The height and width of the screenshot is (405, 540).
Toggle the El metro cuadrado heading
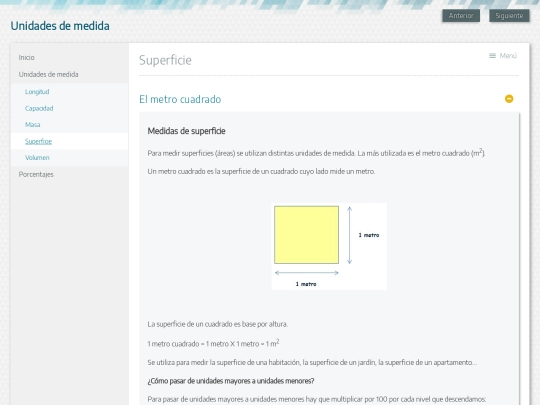pyautogui.click(x=180, y=99)
